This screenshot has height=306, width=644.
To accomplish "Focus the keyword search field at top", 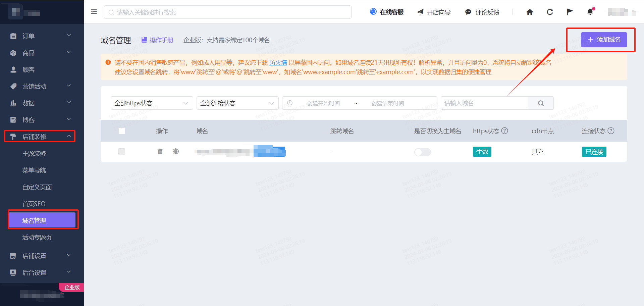I will coord(228,12).
